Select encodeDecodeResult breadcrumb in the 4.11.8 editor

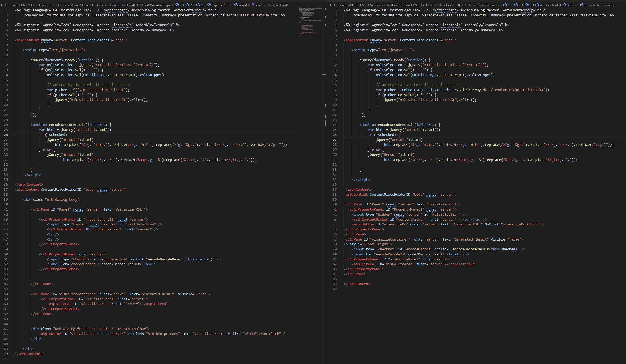[601, 5]
